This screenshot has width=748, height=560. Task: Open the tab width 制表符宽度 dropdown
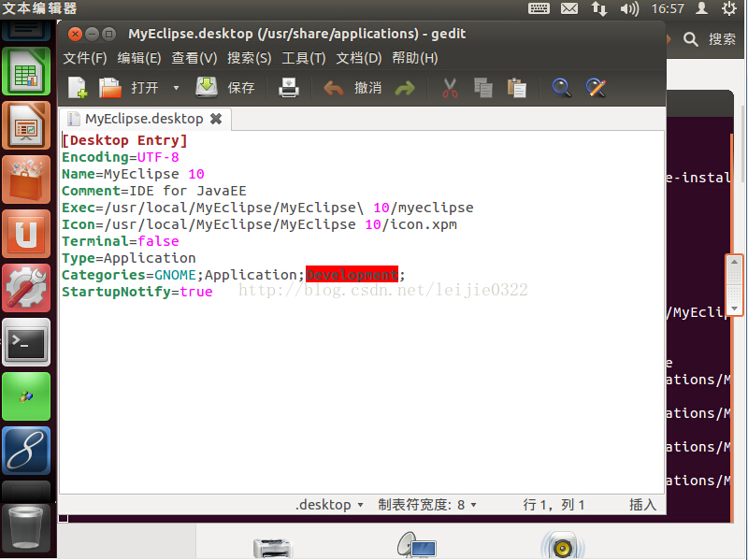tap(427, 505)
